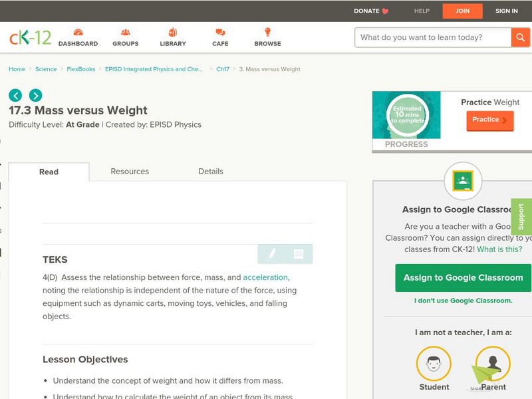Click EPISD Integrated Physics breadcrumb link
Image resolution: width=532 pixels, height=399 pixels.
point(154,69)
